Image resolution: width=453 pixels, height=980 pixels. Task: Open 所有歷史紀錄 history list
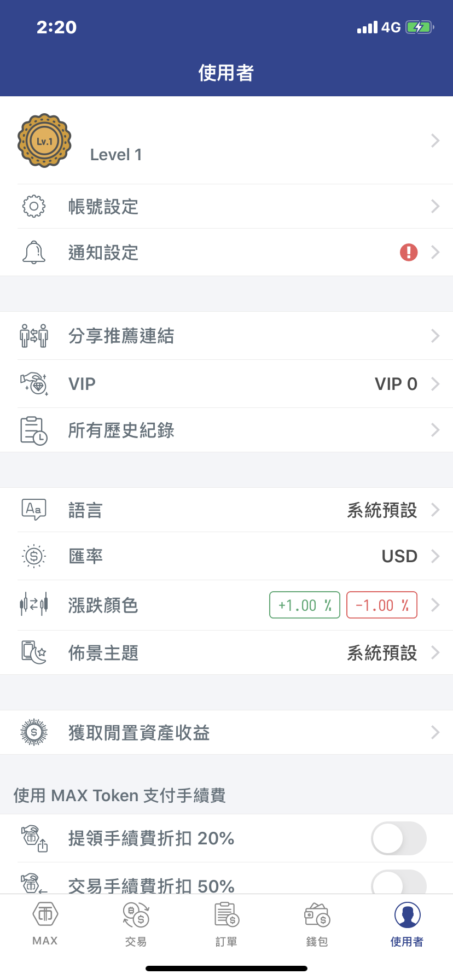[121, 430]
